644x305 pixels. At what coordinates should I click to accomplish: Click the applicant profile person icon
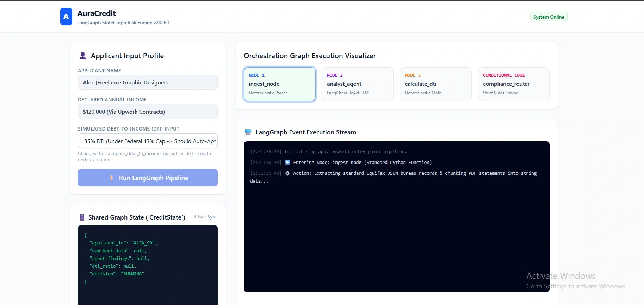pos(83,56)
